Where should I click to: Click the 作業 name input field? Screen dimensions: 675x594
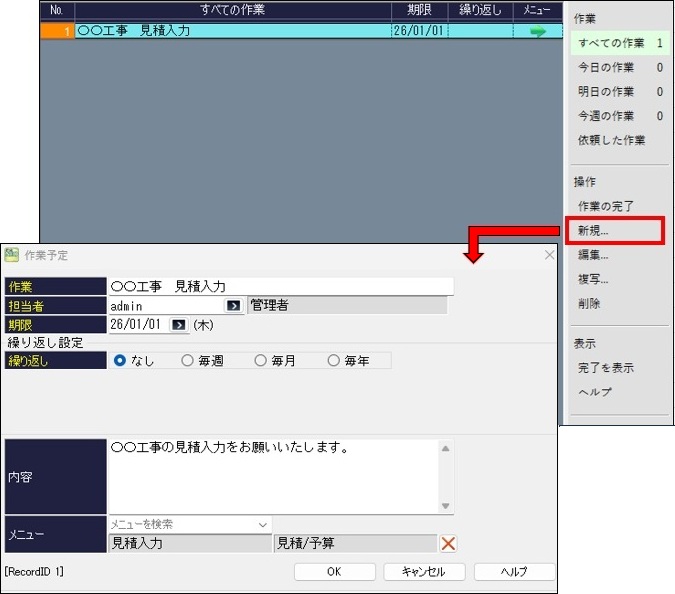point(280,286)
